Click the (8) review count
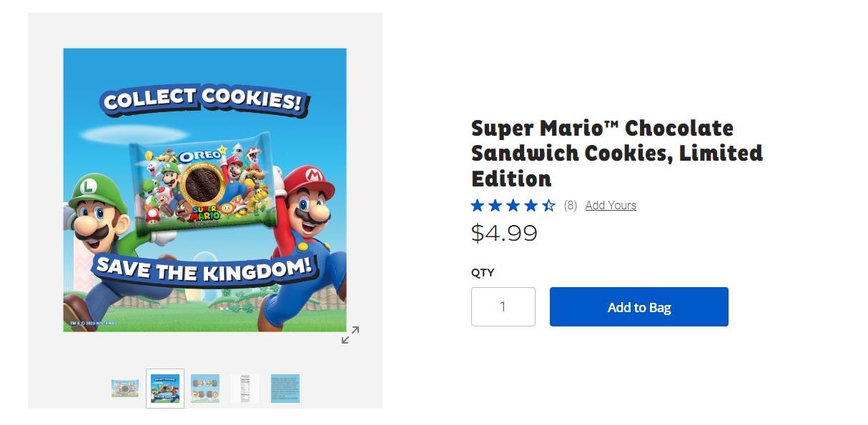This screenshot has height=425, width=868. (571, 206)
